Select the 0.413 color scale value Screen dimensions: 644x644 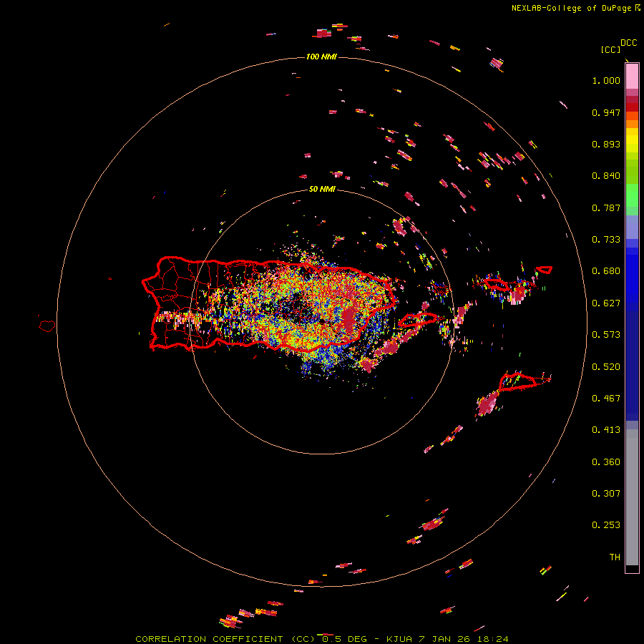coord(606,430)
